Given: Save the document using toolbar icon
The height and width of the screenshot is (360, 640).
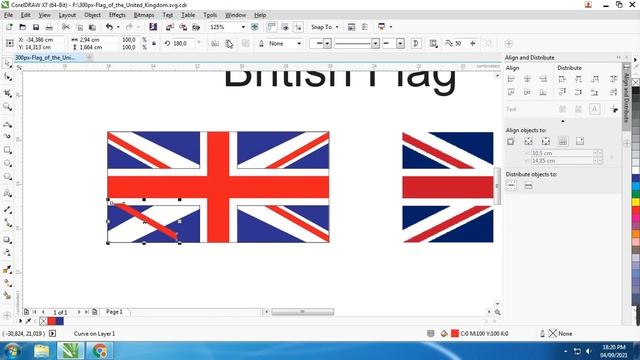Looking at the screenshot, I should [36, 27].
